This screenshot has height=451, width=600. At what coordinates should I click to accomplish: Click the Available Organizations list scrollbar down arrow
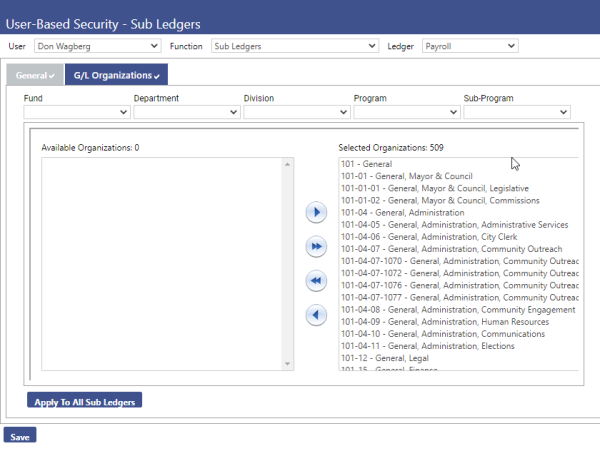288,364
